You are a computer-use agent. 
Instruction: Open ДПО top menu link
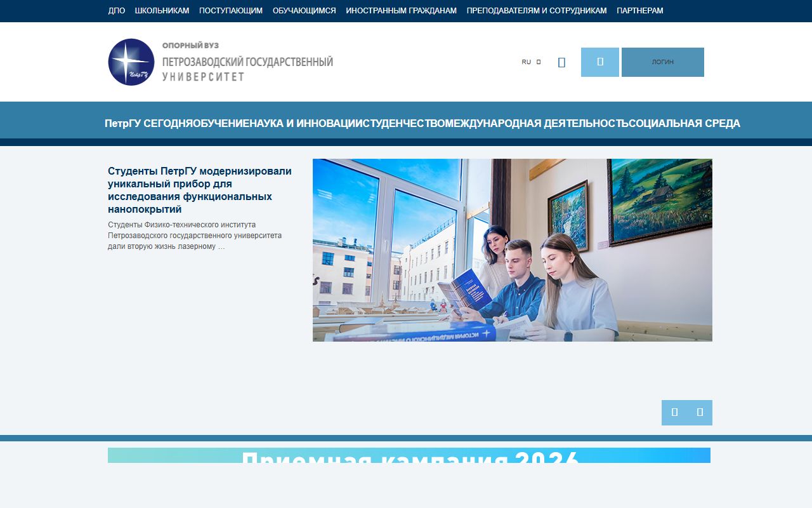117,11
